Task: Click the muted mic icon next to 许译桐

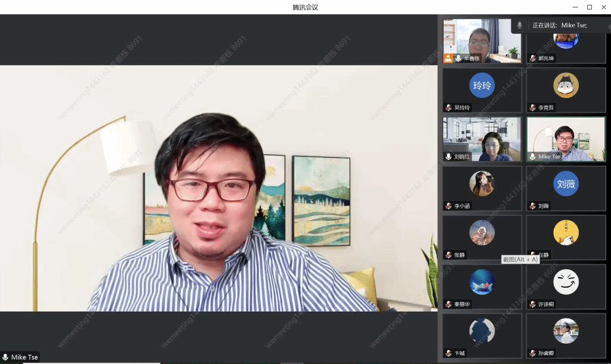Action: [532, 304]
